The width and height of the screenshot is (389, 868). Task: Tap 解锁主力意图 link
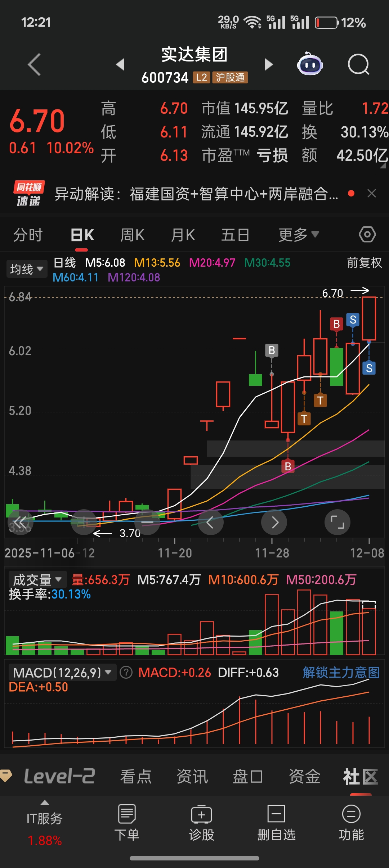[x=341, y=672]
